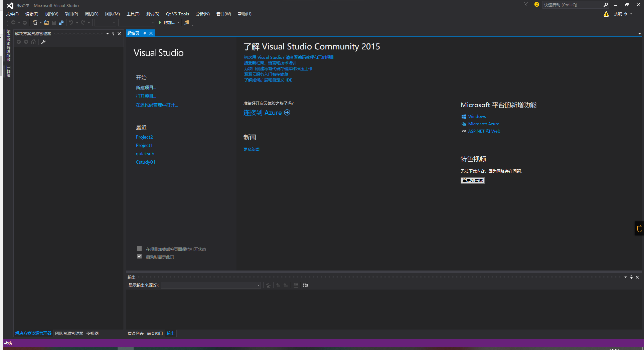Click the yellow floating widget at right edge
644x350 pixels.
639,228
